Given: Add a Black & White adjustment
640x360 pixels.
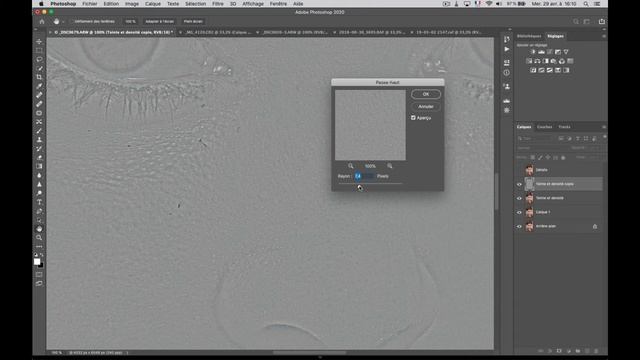Looking at the screenshot, I should 546,61.
